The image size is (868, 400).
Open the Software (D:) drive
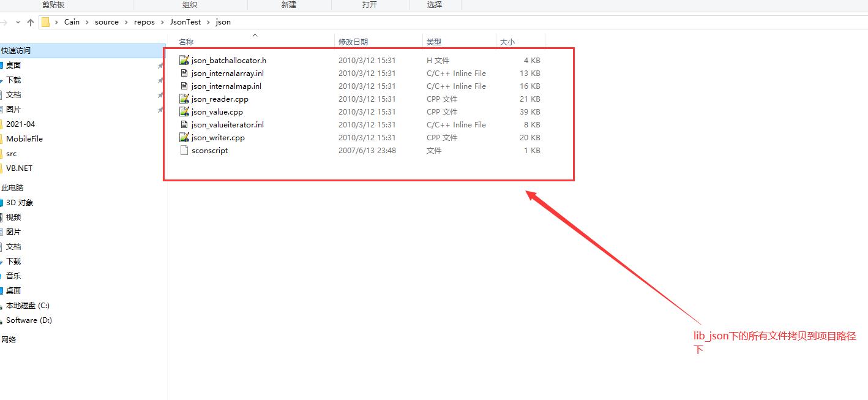click(28, 320)
